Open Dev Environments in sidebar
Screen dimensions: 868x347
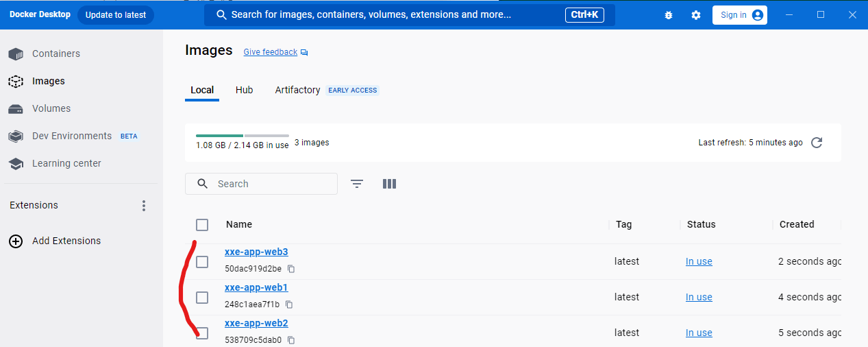pyautogui.click(x=72, y=136)
